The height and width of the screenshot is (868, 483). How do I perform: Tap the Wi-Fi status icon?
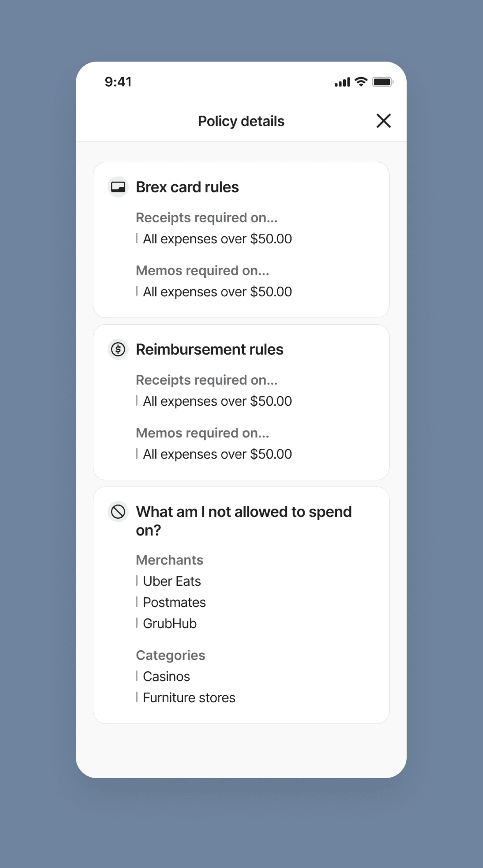[x=361, y=82]
